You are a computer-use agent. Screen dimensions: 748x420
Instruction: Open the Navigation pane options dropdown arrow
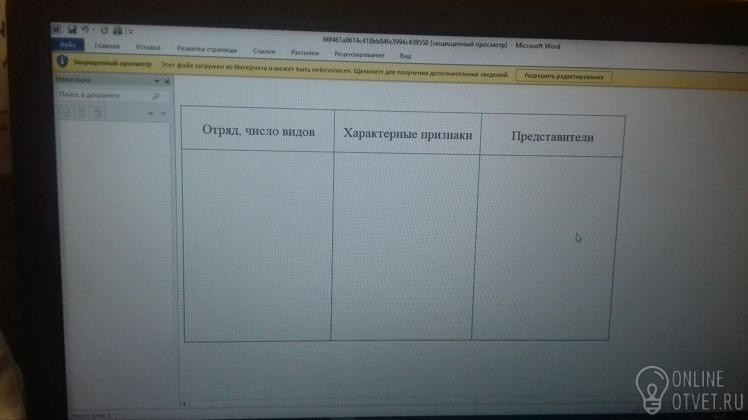156,80
